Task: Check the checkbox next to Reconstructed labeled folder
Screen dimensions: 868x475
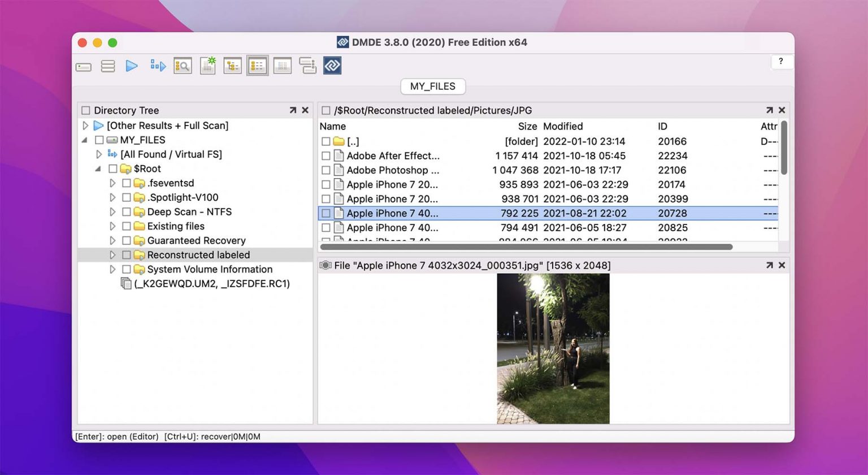Action: tap(127, 255)
